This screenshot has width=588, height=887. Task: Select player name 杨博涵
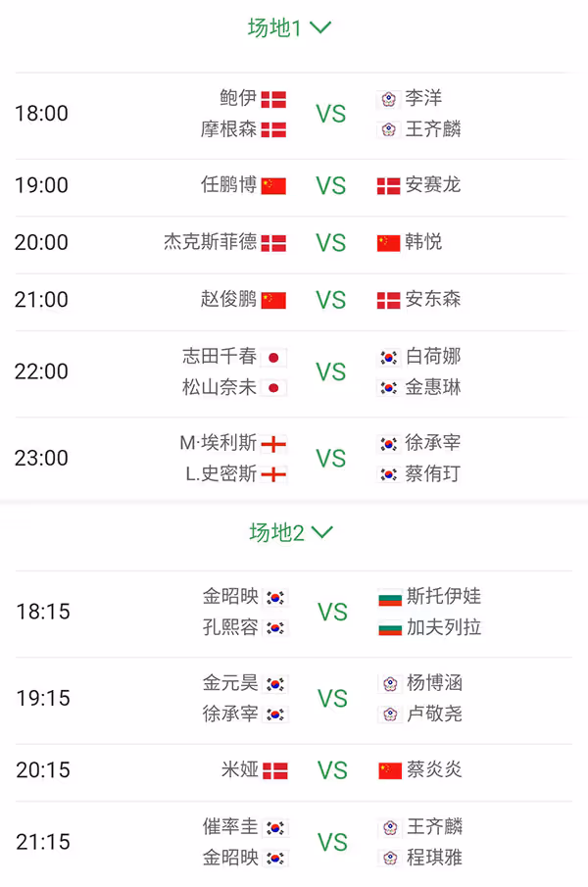pyautogui.click(x=435, y=683)
